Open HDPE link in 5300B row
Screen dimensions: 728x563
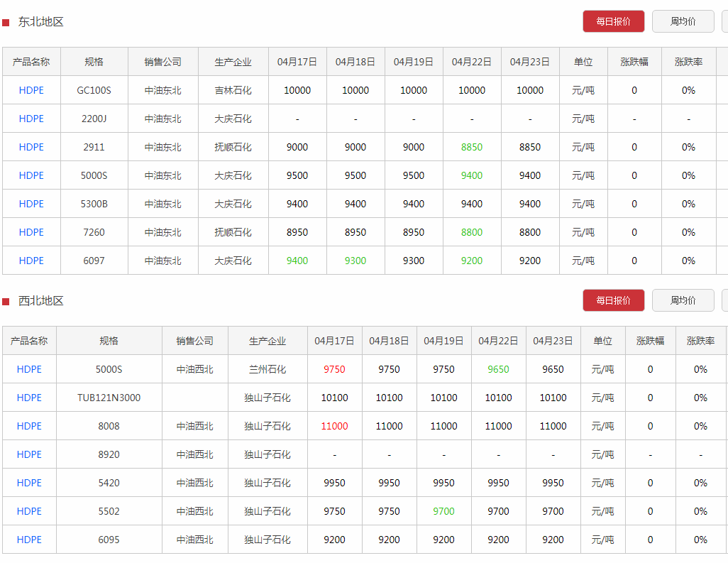coord(31,204)
